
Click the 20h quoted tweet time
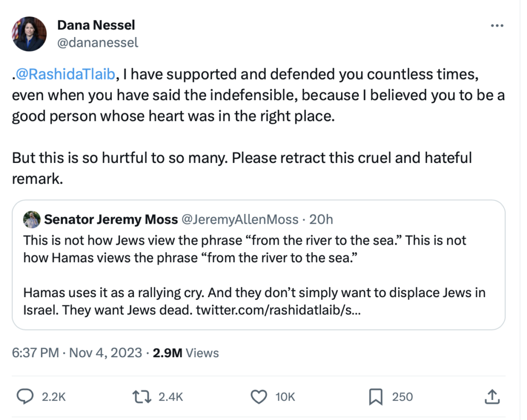[x=322, y=220]
